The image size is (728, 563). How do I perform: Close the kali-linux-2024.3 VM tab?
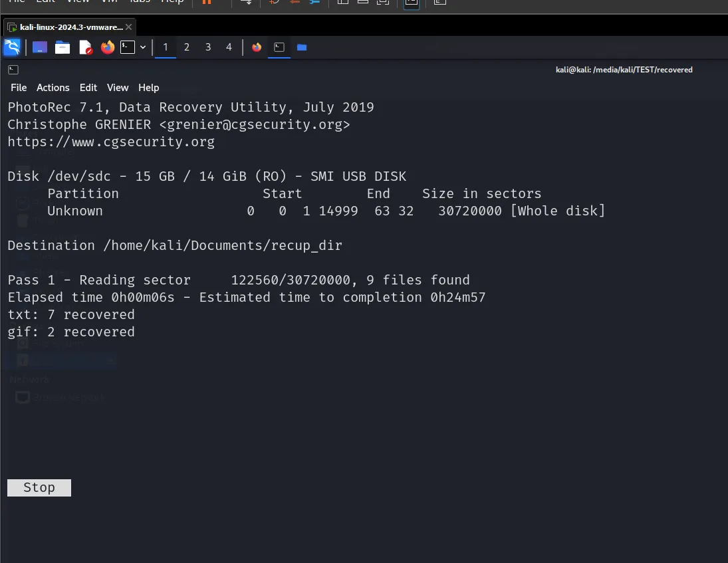coord(128,27)
